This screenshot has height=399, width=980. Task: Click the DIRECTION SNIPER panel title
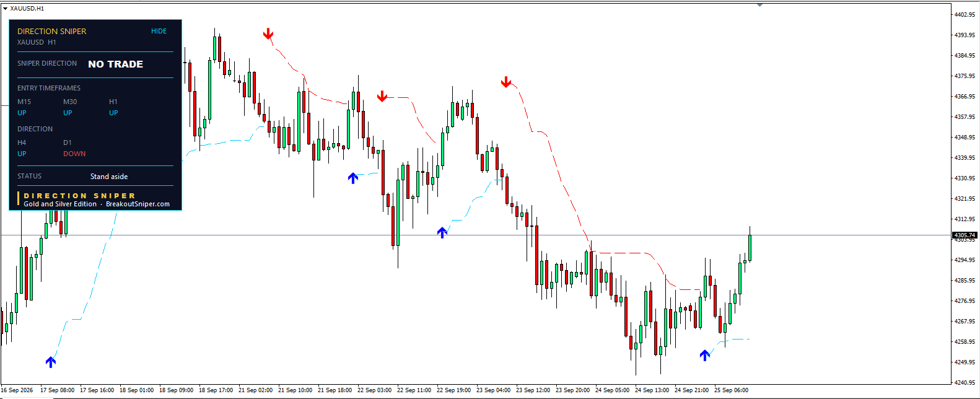click(51, 31)
